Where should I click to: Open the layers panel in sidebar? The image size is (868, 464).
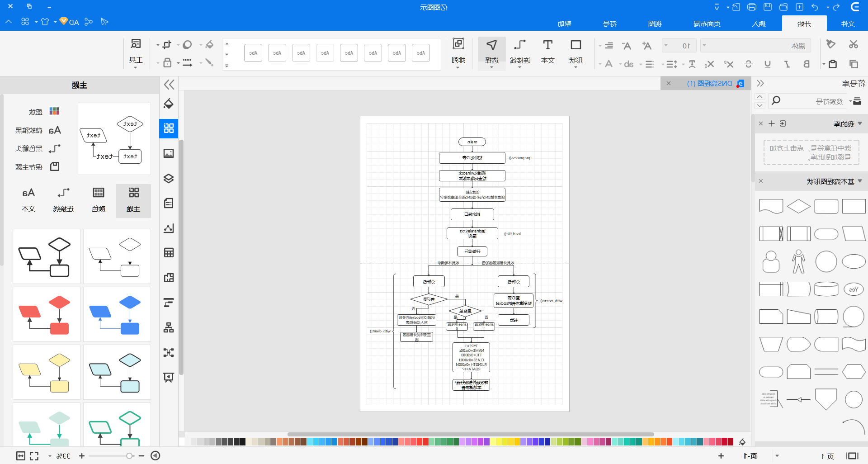pyautogui.click(x=169, y=178)
